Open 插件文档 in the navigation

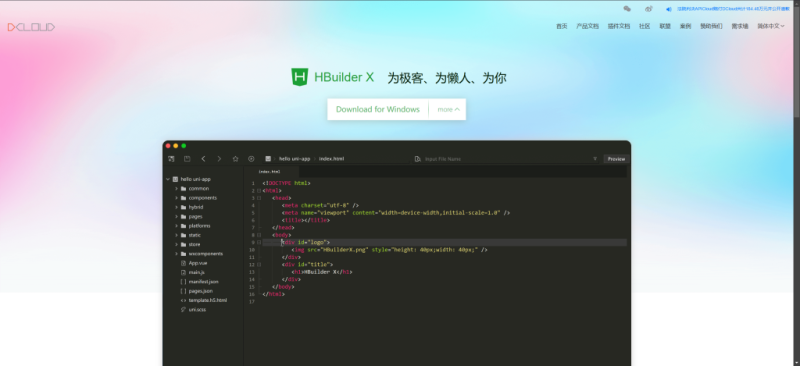click(x=618, y=26)
